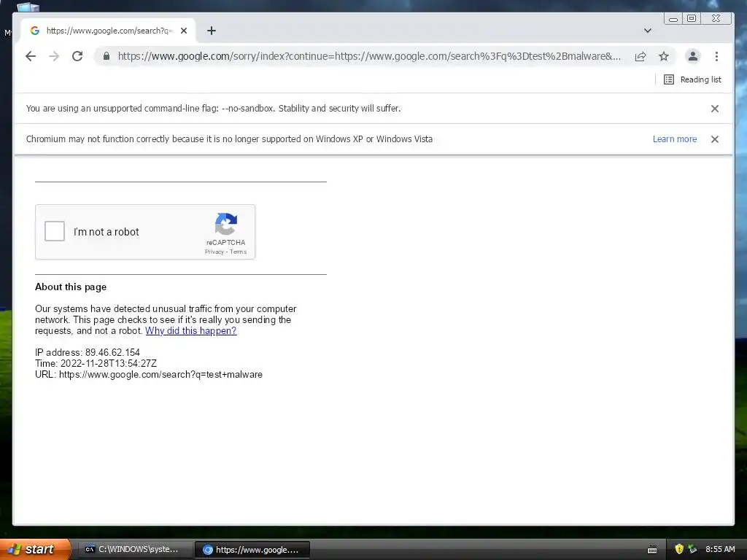Viewport: 747px width, 560px height.
Task: Go forward using the forward arrow
Action: (x=54, y=56)
